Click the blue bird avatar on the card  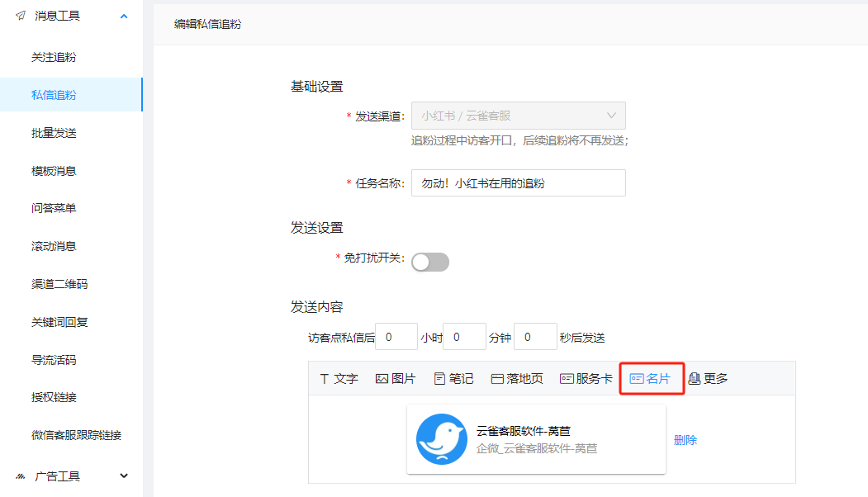(x=441, y=439)
